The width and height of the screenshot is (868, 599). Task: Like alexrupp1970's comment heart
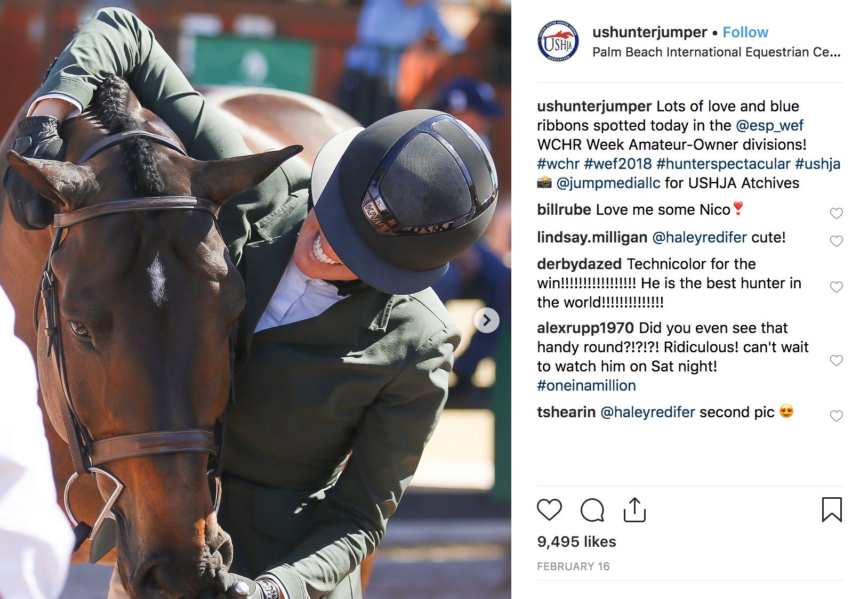[x=837, y=360]
